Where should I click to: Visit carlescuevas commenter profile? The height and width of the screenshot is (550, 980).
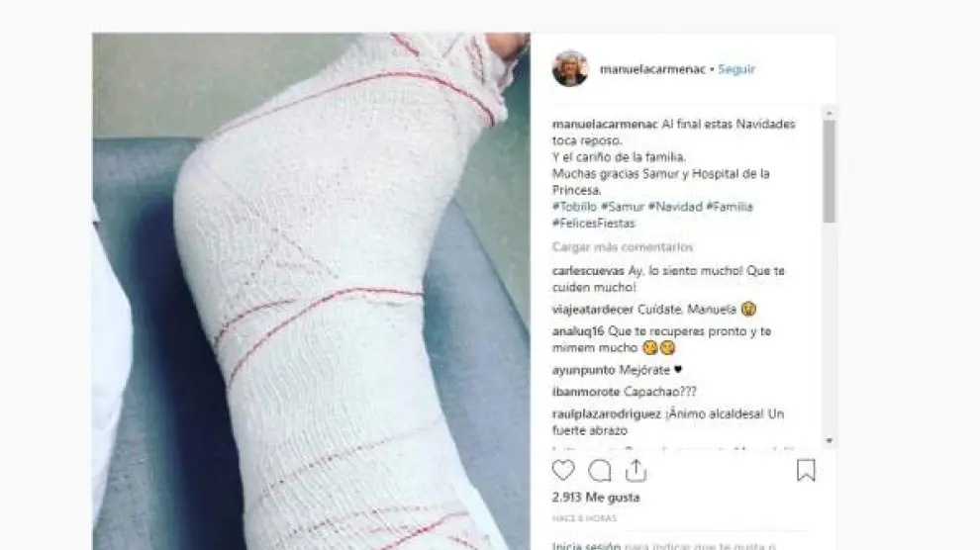(x=588, y=271)
